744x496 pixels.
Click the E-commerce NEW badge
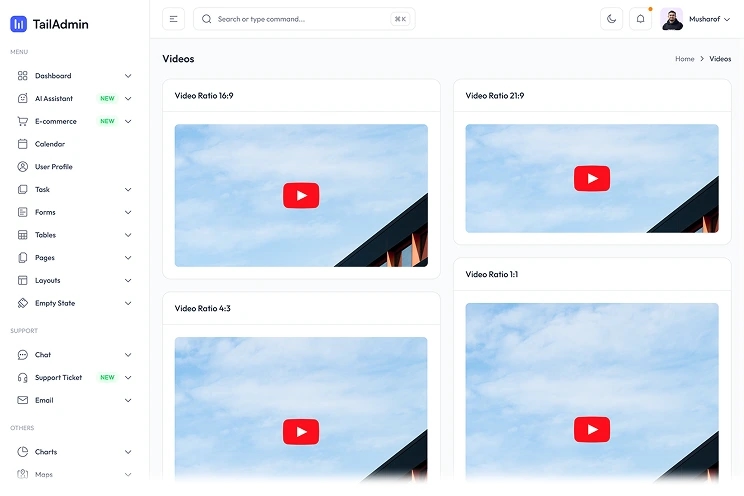click(107, 122)
